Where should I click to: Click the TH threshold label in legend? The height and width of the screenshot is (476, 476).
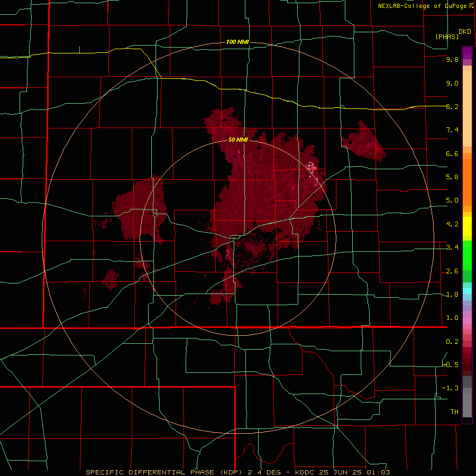(454, 412)
